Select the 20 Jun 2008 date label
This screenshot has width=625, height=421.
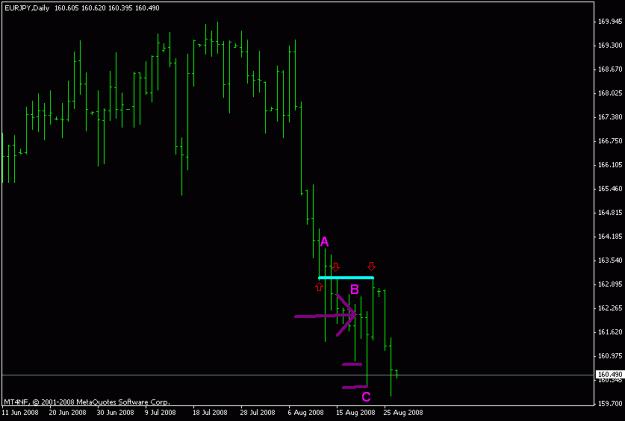[67, 412]
